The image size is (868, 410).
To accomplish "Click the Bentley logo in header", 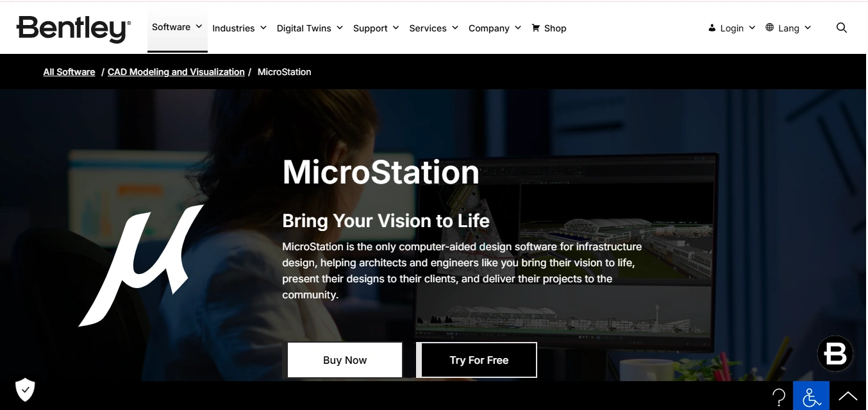I will [73, 29].
